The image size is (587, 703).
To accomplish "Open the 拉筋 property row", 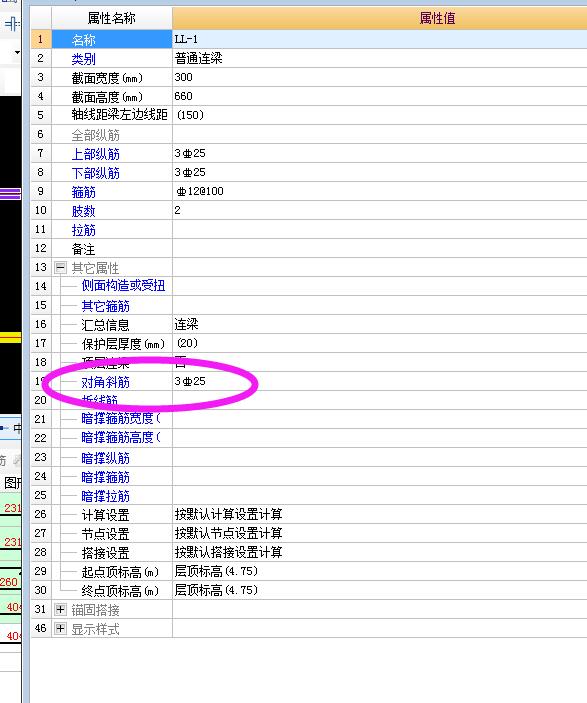I will pyautogui.click(x=309, y=230).
